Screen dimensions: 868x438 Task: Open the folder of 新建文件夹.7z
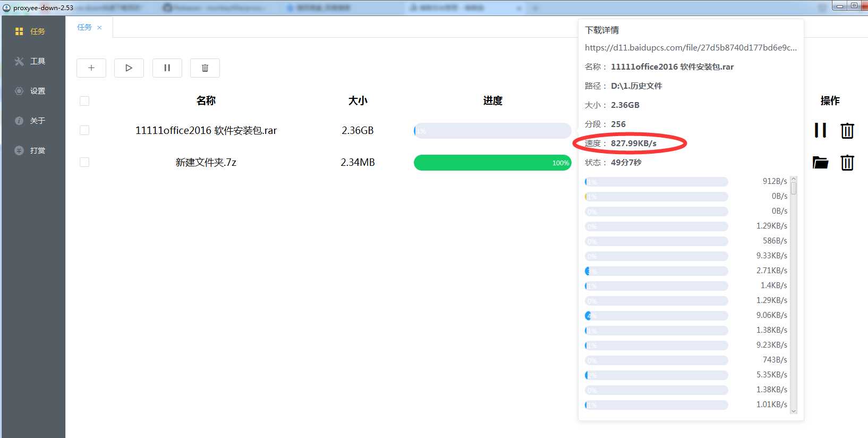pyautogui.click(x=821, y=162)
